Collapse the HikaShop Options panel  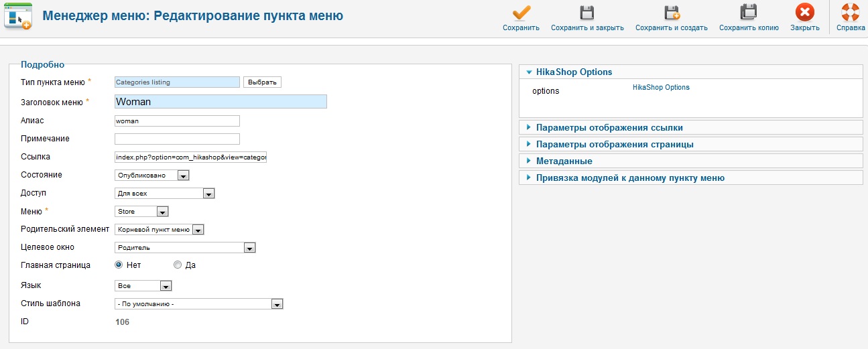click(574, 72)
